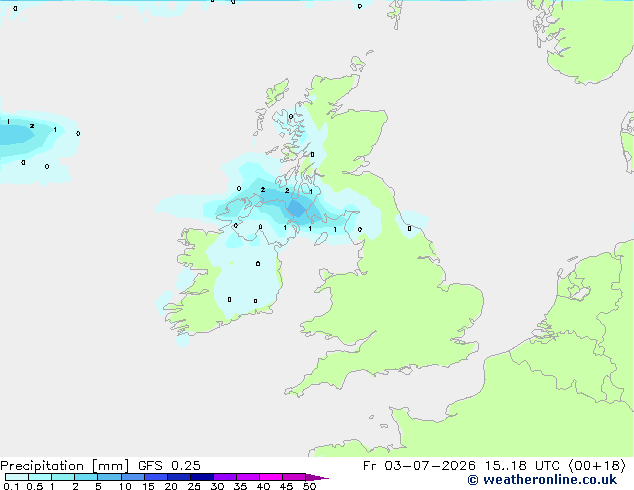The width and height of the screenshot is (634, 490).
Task: Click the 0.1–0.5 mm legend swatch
Action: click(17, 477)
